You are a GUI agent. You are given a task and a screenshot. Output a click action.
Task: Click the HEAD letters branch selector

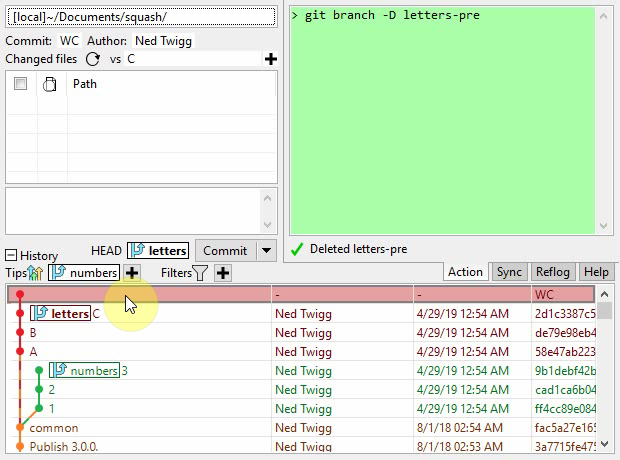157,251
